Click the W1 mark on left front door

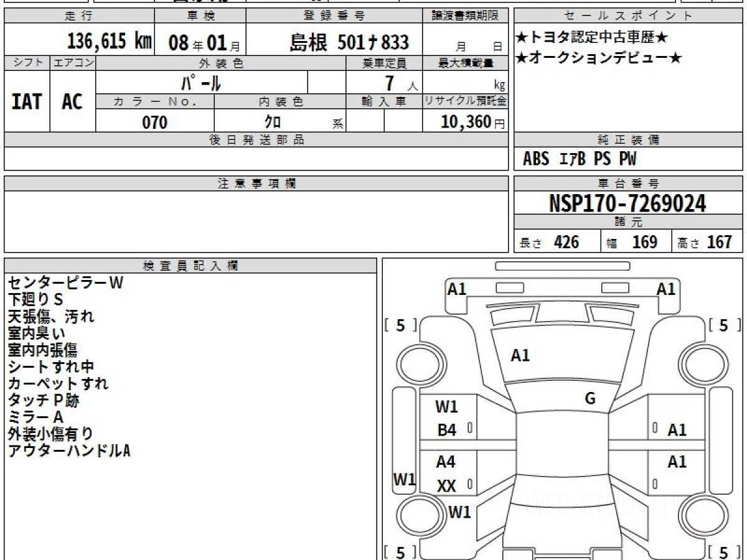coord(446,407)
